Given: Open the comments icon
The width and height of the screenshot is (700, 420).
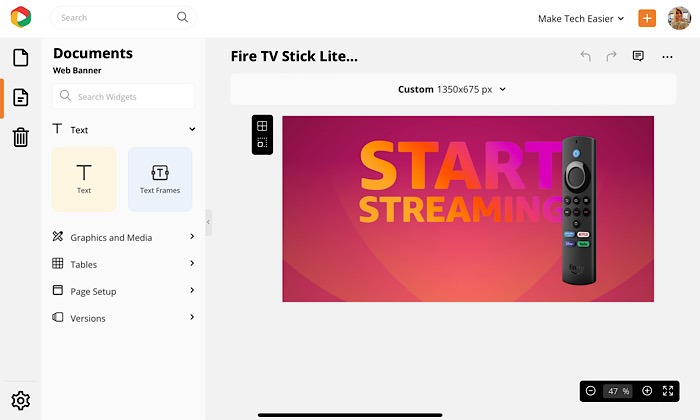Looking at the screenshot, I should pyautogui.click(x=638, y=56).
